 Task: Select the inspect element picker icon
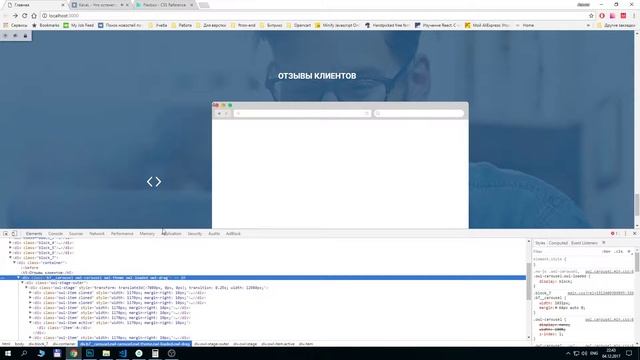tap(6, 233)
